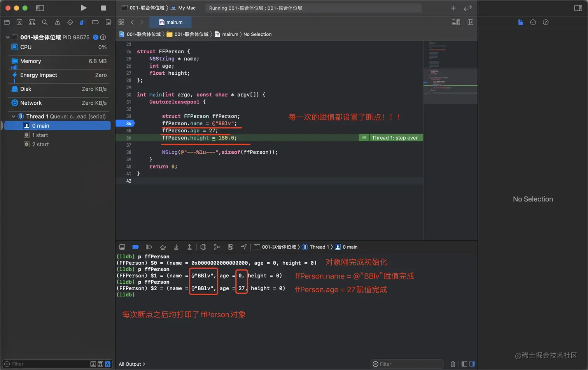Open Environment Overrides
The width and height of the screenshot is (588, 370).
(230, 247)
